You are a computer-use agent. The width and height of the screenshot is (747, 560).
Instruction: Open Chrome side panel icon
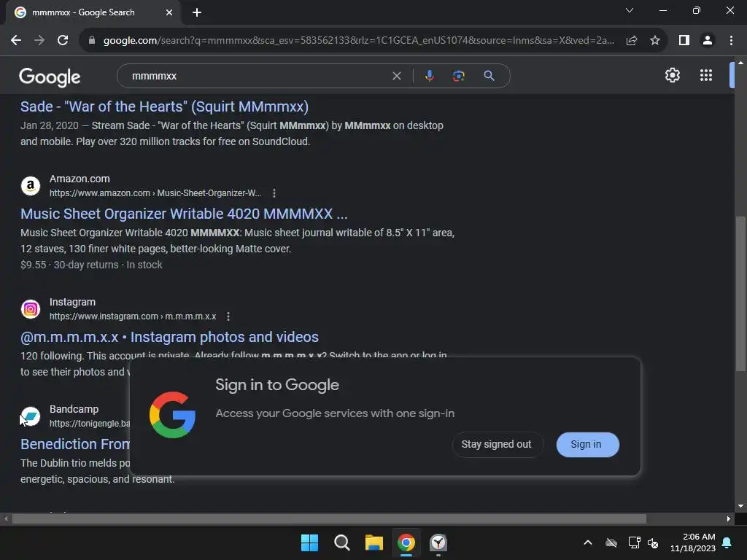click(684, 41)
